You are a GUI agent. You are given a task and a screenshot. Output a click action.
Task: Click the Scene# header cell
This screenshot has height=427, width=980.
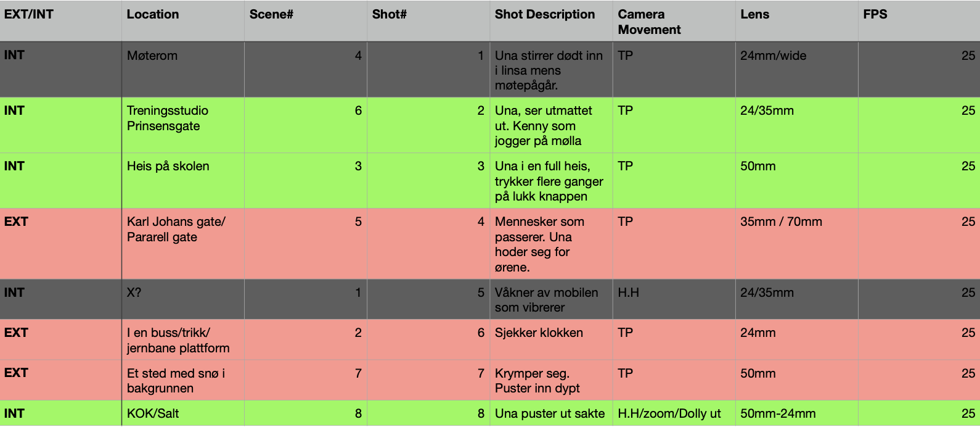(x=306, y=22)
